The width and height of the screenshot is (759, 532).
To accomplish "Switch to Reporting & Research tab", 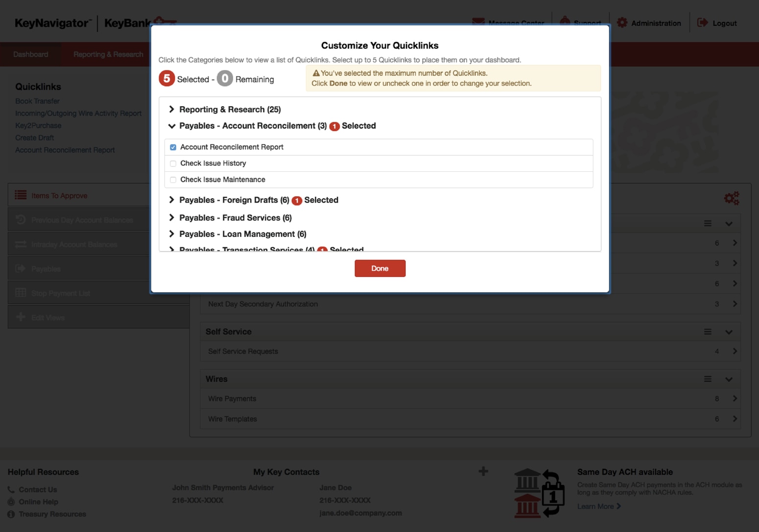I will (x=108, y=54).
